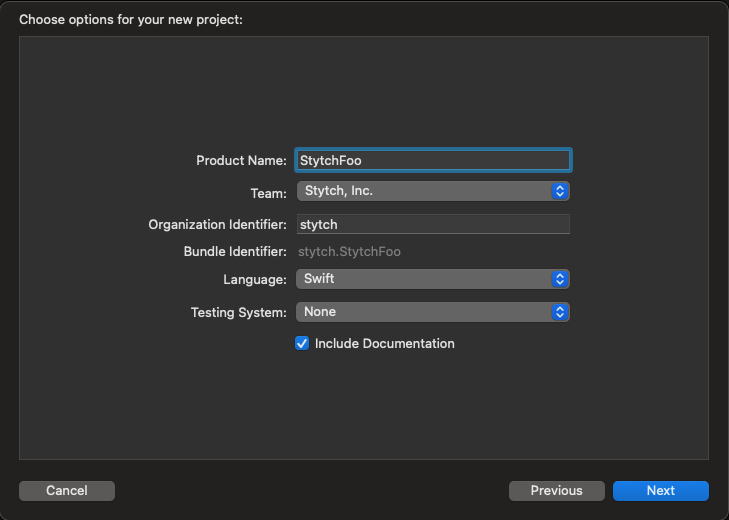This screenshot has width=729, height=520.
Task: Go back with the Previous button
Action: point(556,490)
